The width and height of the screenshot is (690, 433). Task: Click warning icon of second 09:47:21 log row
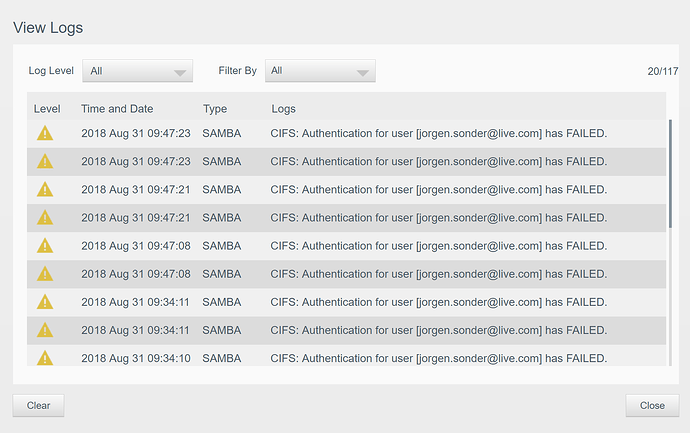[x=45, y=217]
